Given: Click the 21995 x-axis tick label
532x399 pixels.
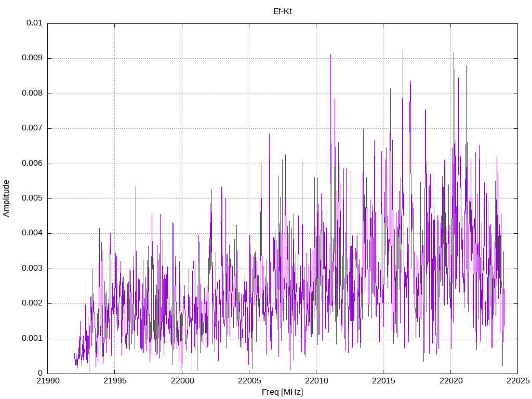Looking at the screenshot, I should [115, 381].
